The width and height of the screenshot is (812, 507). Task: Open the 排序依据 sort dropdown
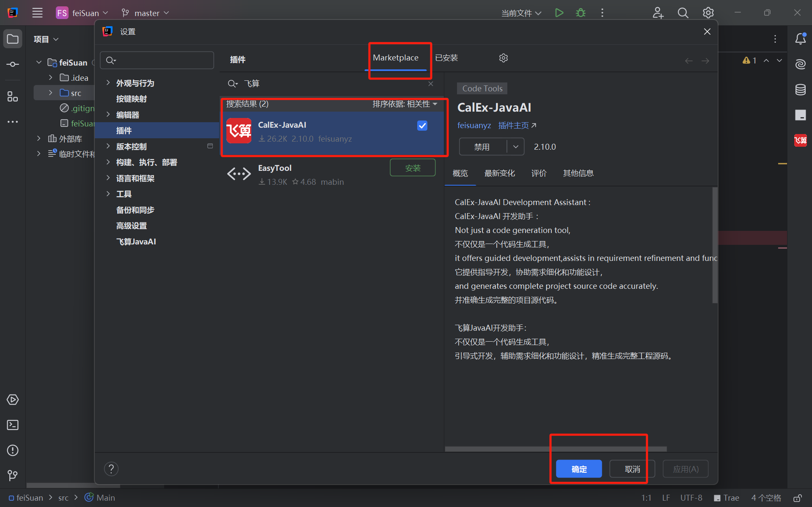405,104
